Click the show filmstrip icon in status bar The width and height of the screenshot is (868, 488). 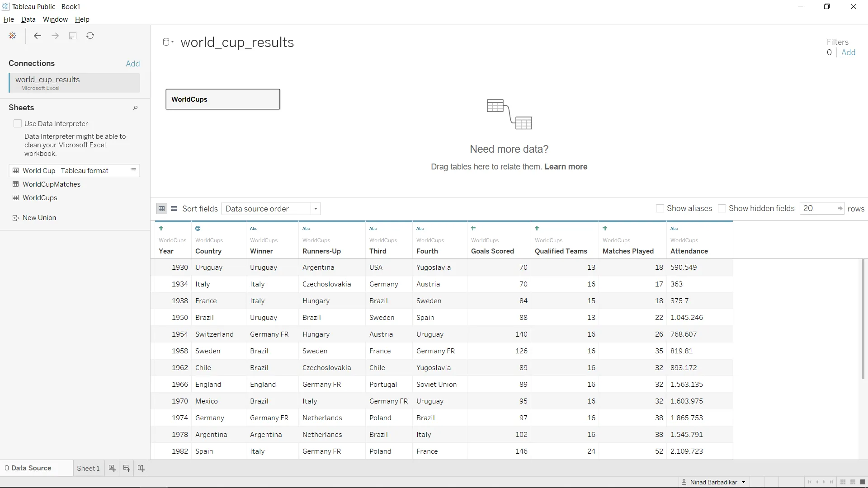(853, 482)
